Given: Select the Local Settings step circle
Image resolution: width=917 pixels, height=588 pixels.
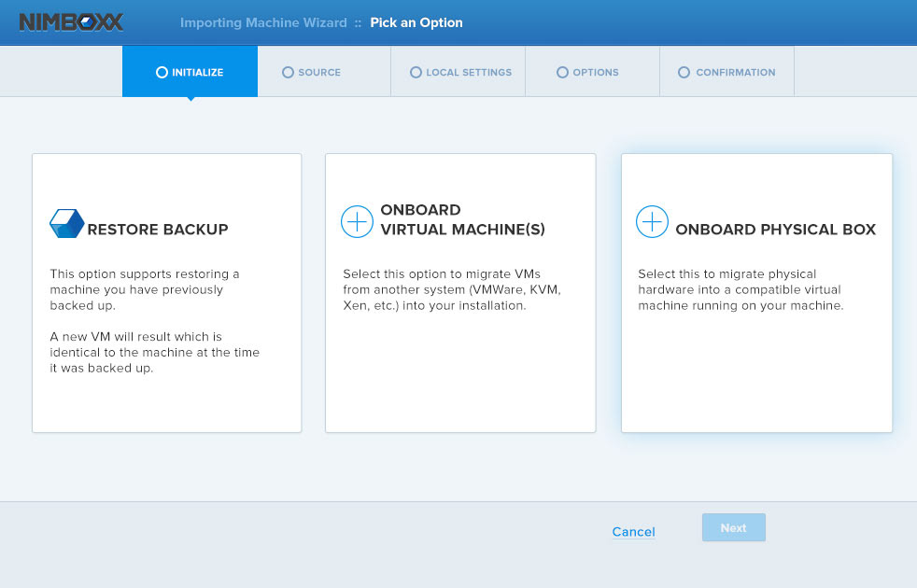Looking at the screenshot, I should pos(416,72).
